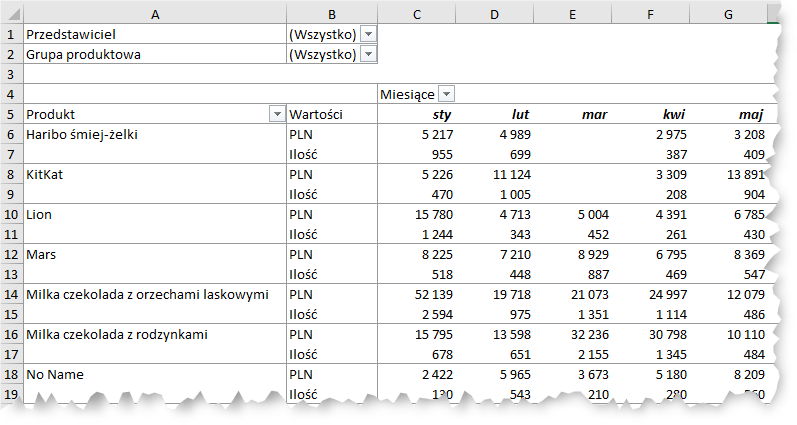Click the Przedstawiciel label cell
Viewport: 797px width, 425px height.
click(155, 34)
